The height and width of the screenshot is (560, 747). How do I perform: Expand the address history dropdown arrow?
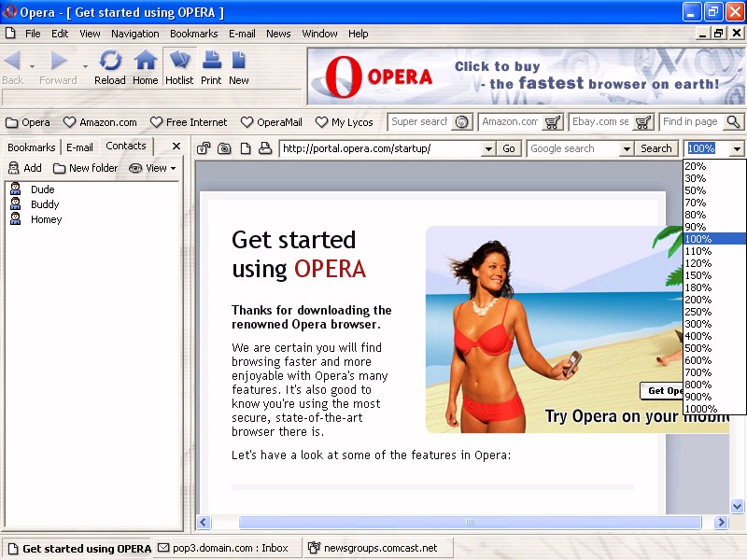pos(488,149)
